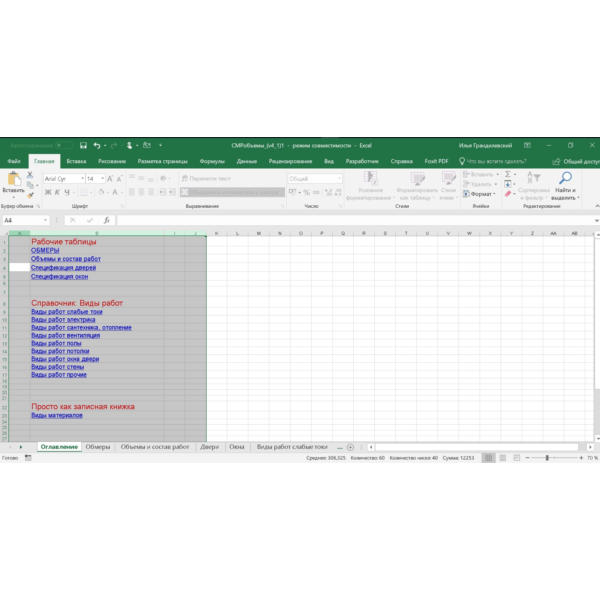The height and width of the screenshot is (600, 600).
Task: Click the Save icon in the title bar
Action: point(83,145)
